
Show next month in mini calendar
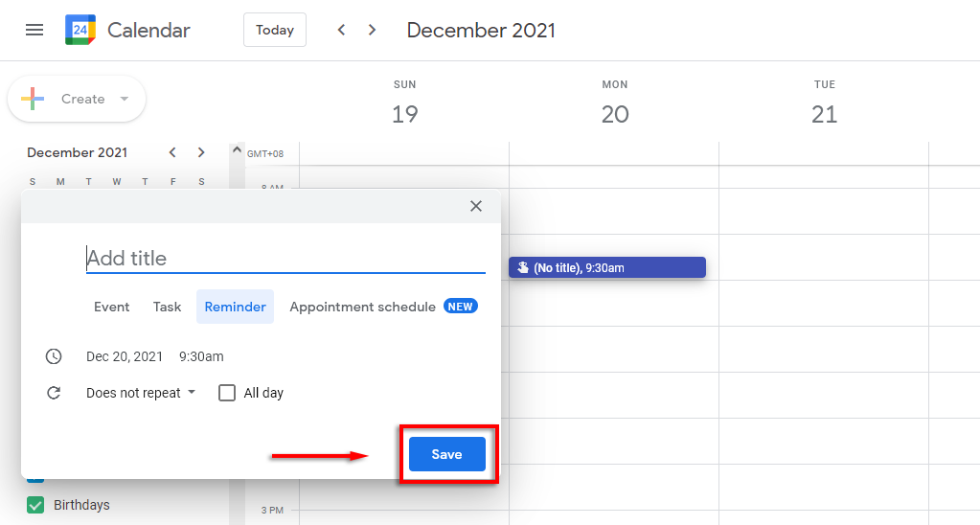[201, 152]
